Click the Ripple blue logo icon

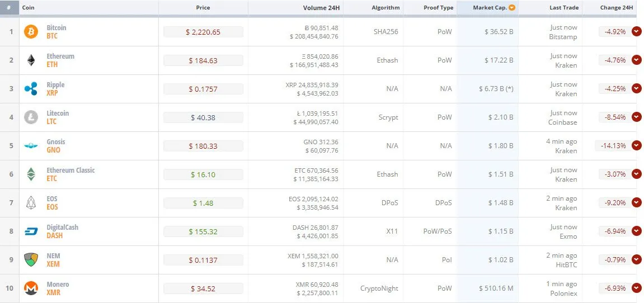click(x=31, y=89)
